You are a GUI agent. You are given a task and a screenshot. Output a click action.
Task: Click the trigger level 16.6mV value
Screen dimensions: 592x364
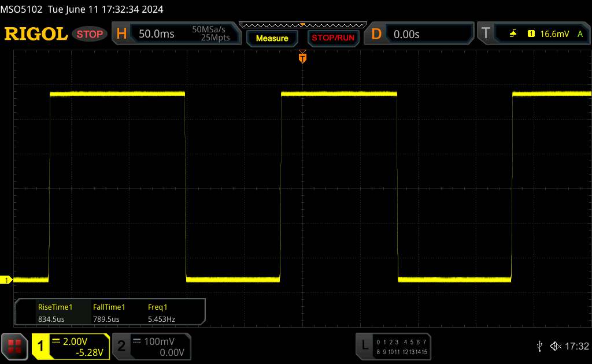coord(554,34)
